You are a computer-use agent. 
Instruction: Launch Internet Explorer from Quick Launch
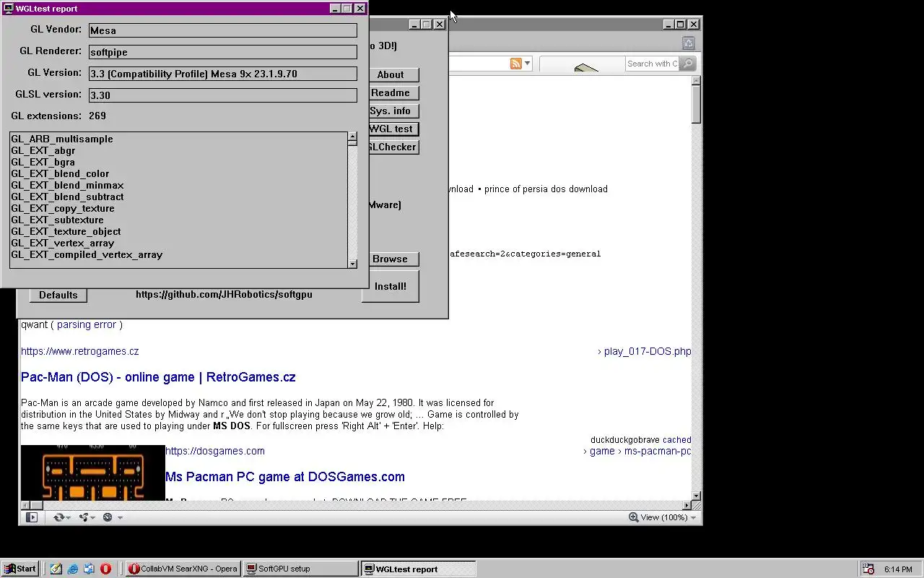73,569
